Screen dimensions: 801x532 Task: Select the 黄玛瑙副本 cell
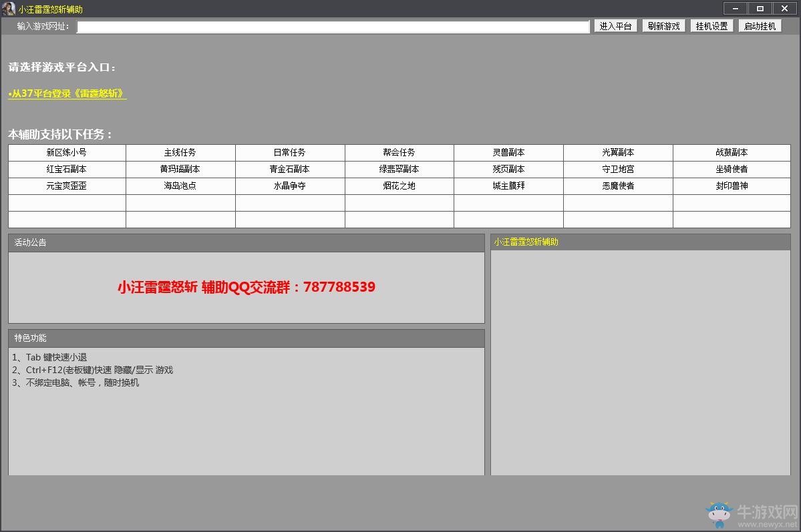point(180,170)
